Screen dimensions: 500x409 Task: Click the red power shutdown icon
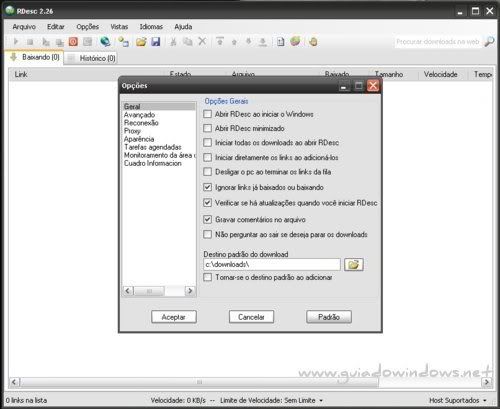(73, 42)
